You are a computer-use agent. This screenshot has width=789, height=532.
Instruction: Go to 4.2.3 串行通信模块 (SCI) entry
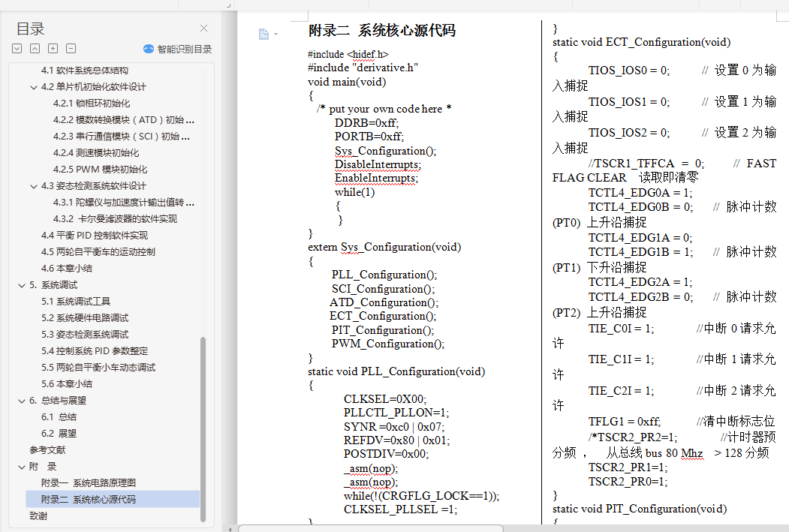coord(122,137)
